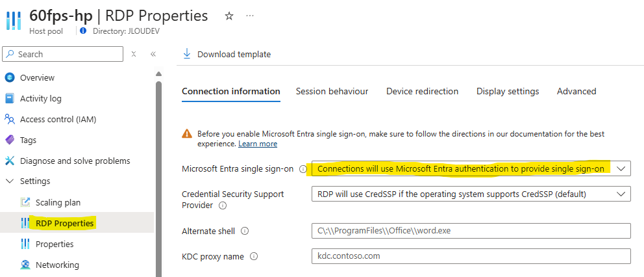
Task: Open the Microsoft Entra single sign-on dropdown
Action: pos(471,169)
